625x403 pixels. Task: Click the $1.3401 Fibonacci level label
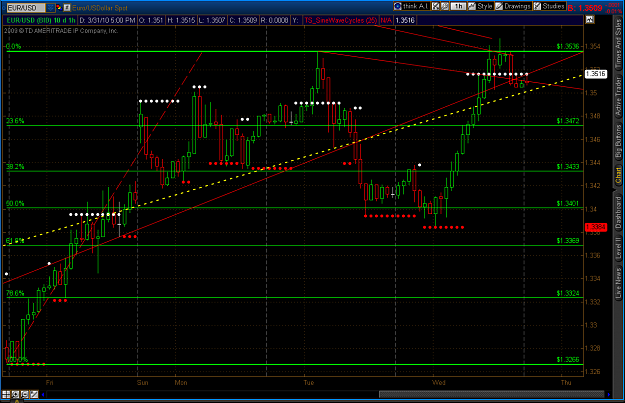(568, 203)
